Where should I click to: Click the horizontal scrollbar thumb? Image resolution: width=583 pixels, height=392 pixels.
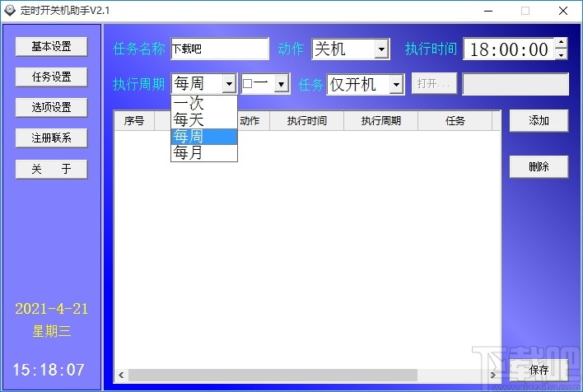[x=273, y=375]
